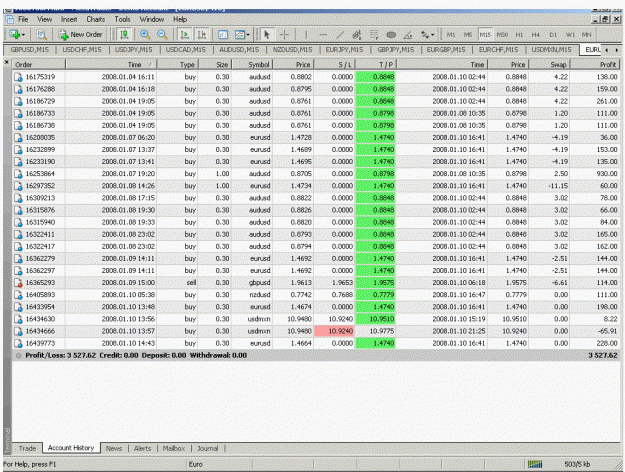Image resolution: width=625 pixels, height=472 pixels.
Task: Click the order icon for order 16439773
Action: tap(18, 343)
